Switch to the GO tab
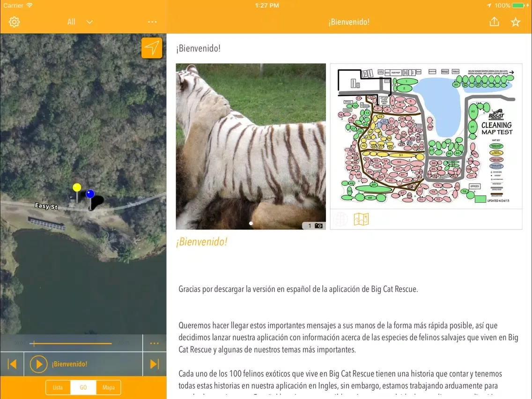The width and height of the screenshot is (532, 399). click(x=83, y=387)
